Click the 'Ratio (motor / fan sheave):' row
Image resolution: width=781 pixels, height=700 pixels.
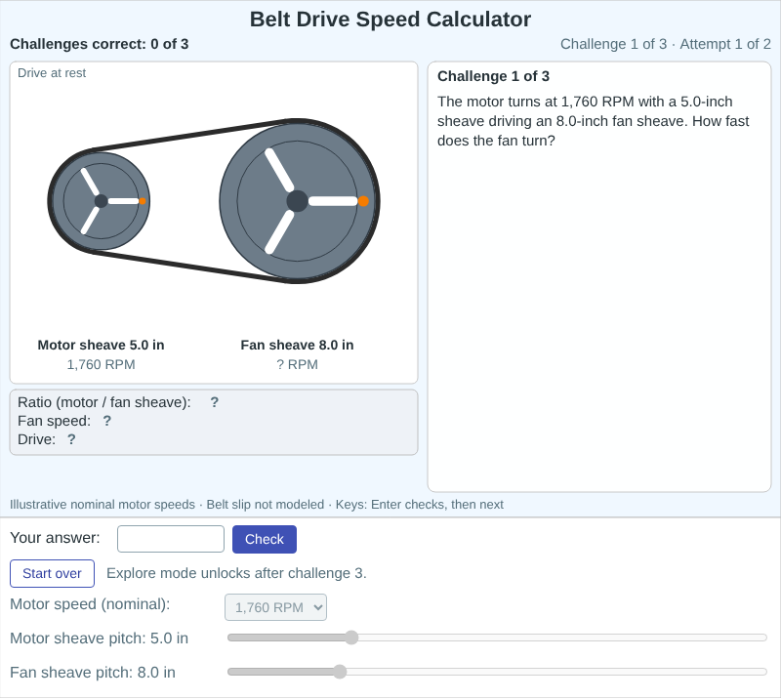[x=118, y=402]
